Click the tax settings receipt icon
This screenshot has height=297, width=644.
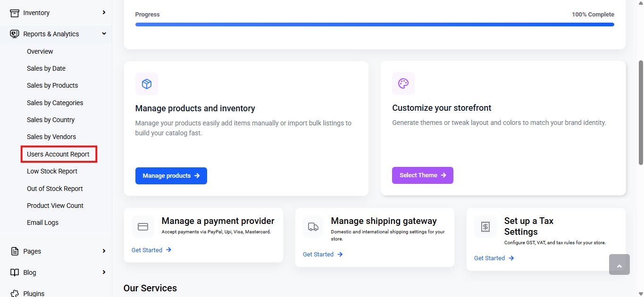click(485, 227)
